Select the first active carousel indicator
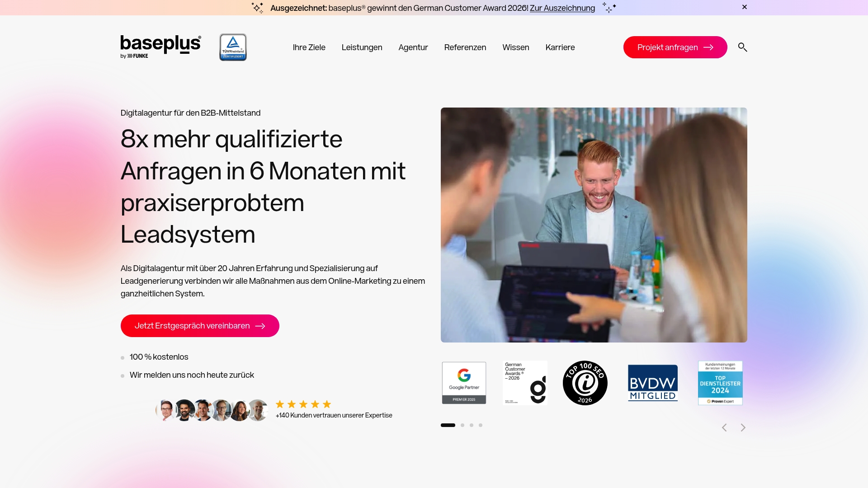Viewport: 868px width, 488px height. tap(448, 425)
